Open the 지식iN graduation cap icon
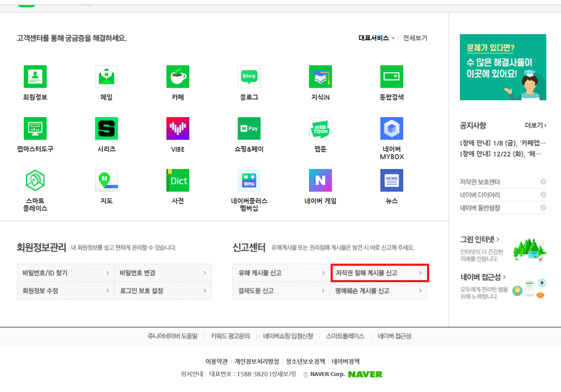This screenshot has width=561, height=392. (x=320, y=76)
